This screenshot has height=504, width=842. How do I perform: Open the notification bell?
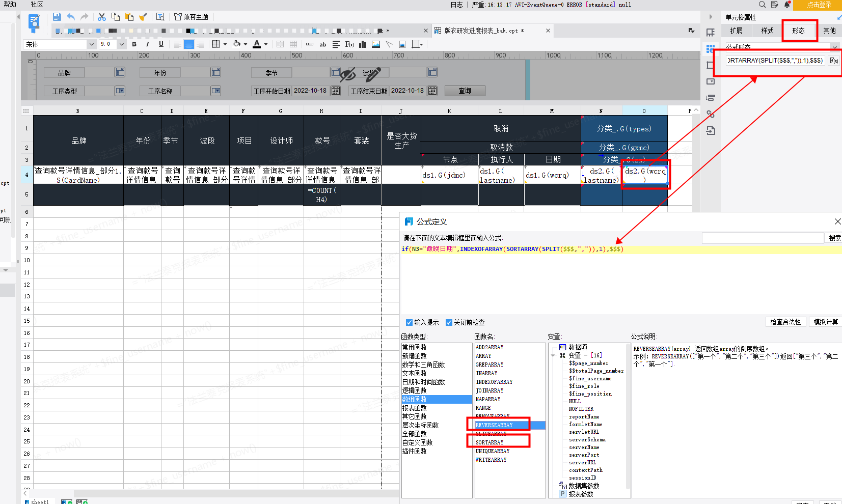click(787, 5)
